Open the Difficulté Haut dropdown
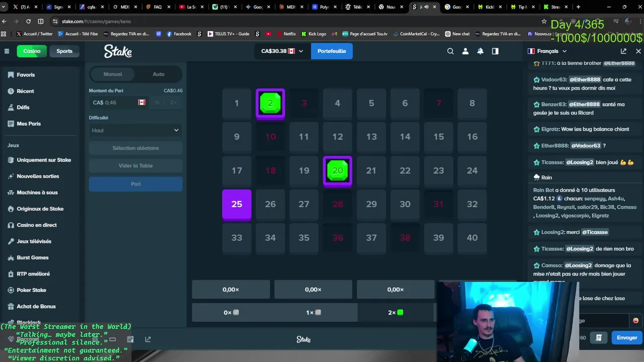The image size is (644, 362). click(135, 130)
